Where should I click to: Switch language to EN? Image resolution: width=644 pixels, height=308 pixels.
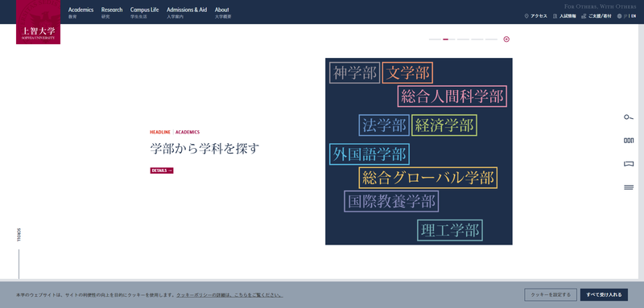coord(634,16)
